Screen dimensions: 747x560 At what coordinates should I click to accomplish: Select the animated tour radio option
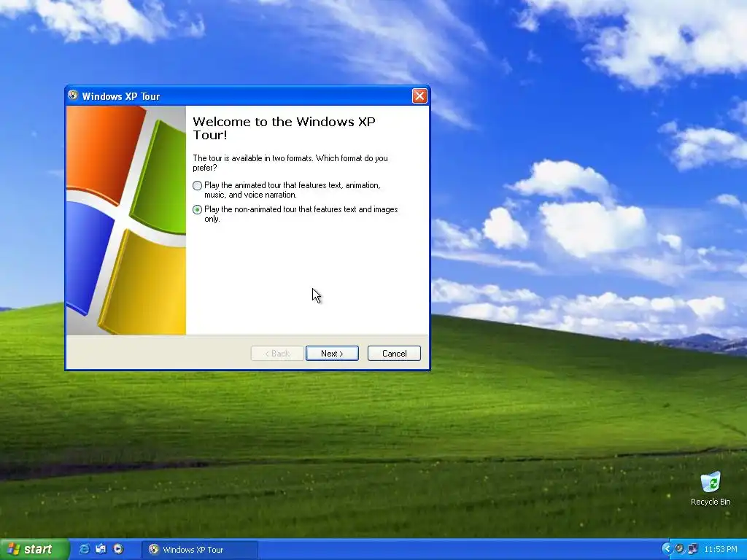197,186
